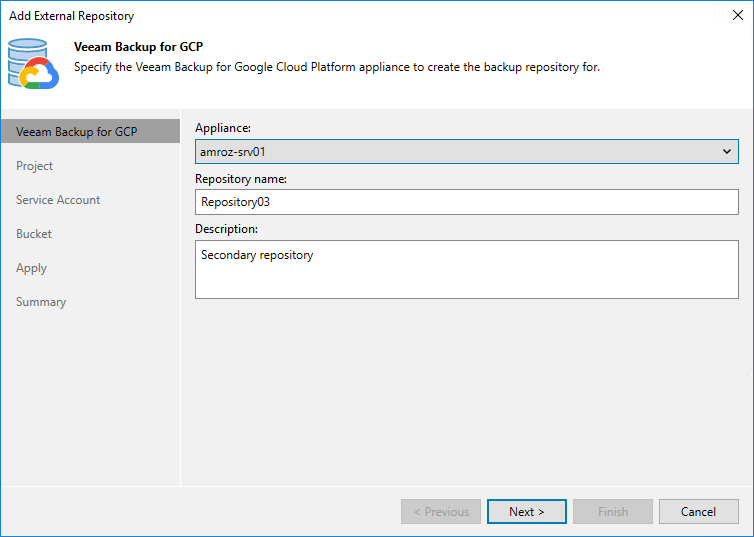Click the Finish button
Viewport: 754px width, 537px height.
[x=613, y=512]
